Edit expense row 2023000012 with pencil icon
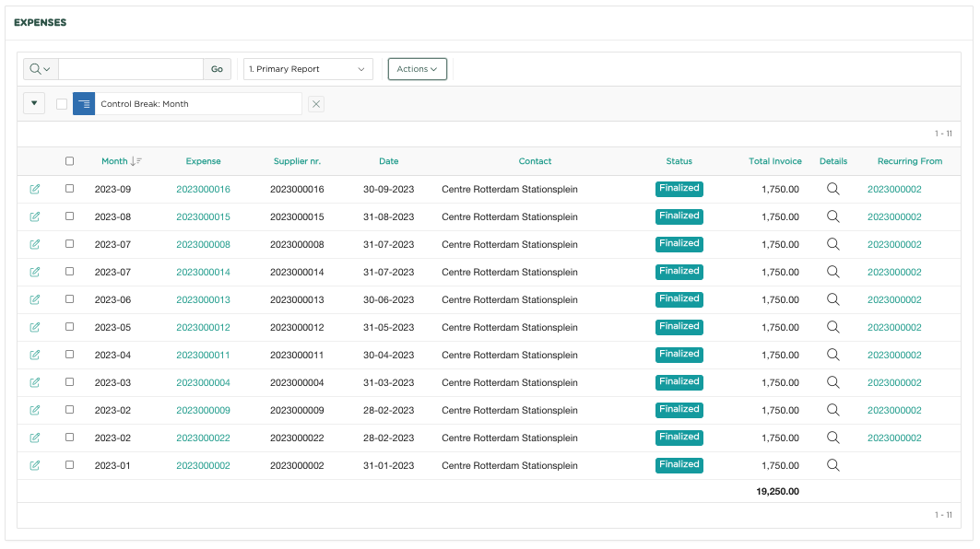The image size is (980, 549). point(35,327)
